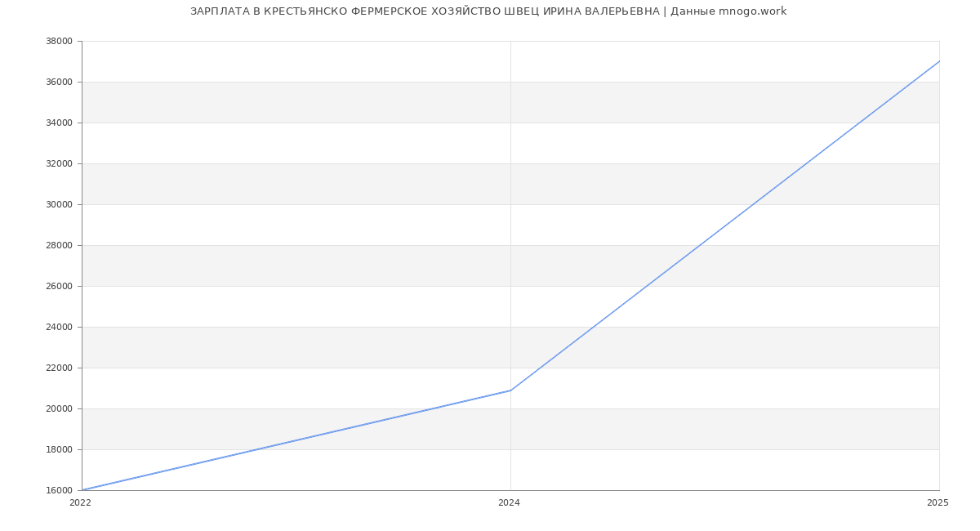Click the 36000 y-axis label
This screenshot has height=531, width=980.
pos(59,82)
